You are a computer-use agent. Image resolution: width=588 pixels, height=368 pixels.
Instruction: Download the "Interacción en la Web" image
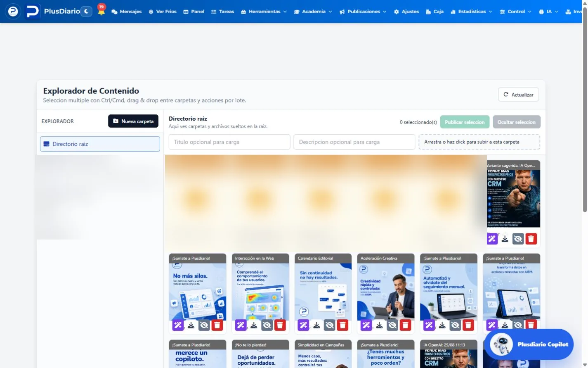(x=254, y=325)
